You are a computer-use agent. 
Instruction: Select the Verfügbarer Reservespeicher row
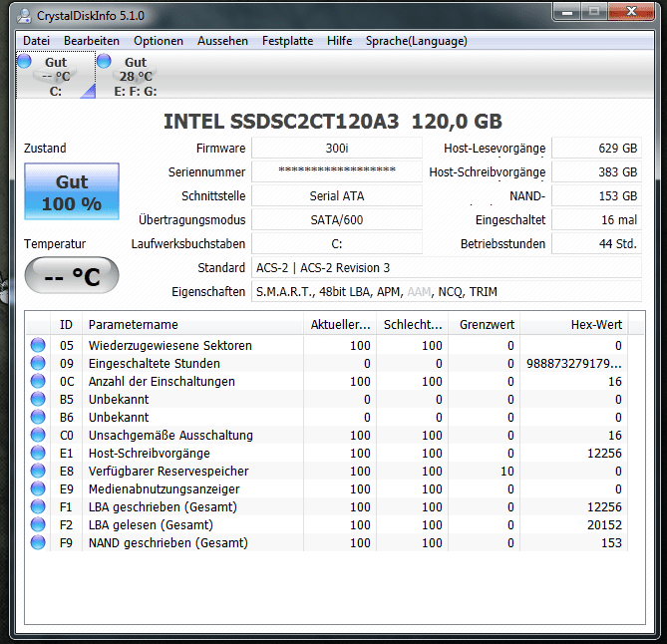click(x=327, y=471)
